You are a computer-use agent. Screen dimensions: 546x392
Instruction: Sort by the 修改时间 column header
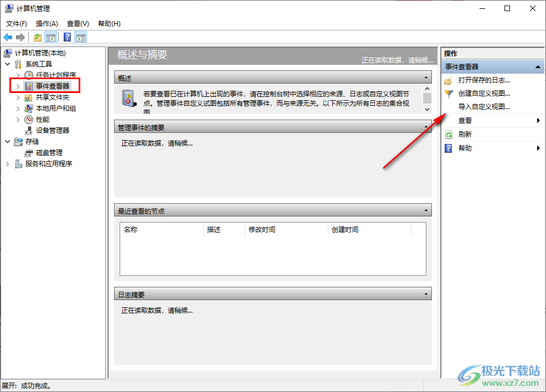286,230
